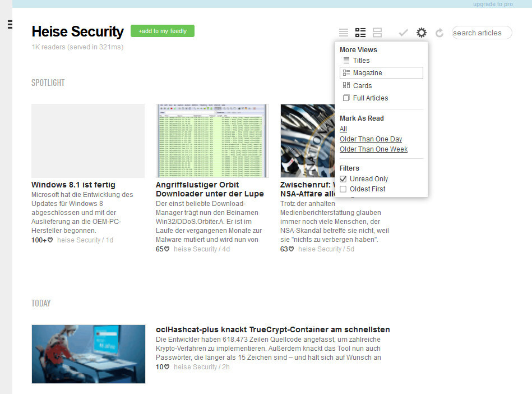Click 'All' under Mark As Read
The width and height of the screenshot is (532, 394).
pyautogui.click(x=343, y=129)
